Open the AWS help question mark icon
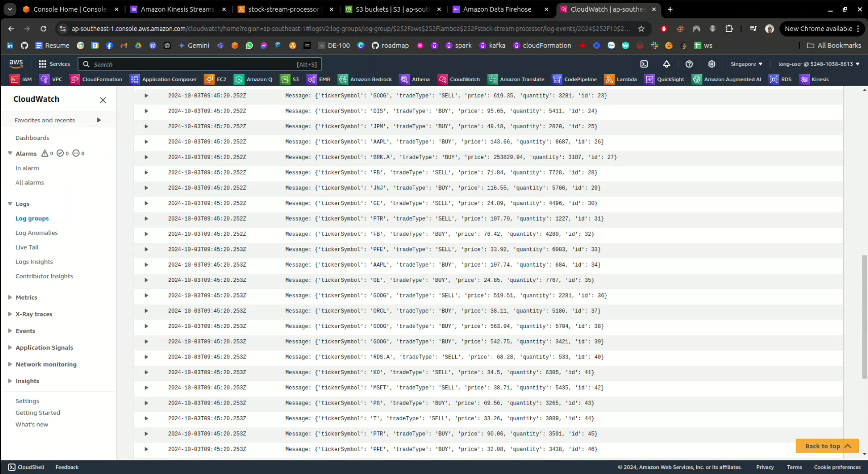This screenshot has height=474, width=868. coord(689,64)
